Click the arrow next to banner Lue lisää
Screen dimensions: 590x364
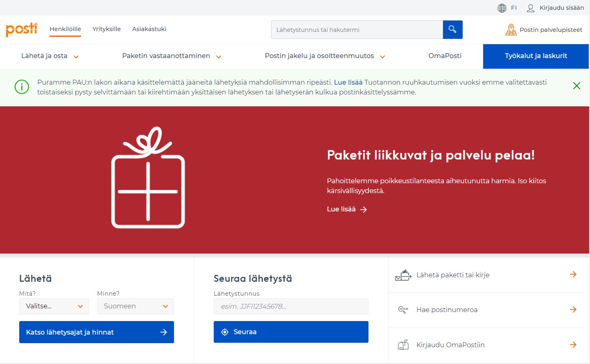[x=364, y=209]
